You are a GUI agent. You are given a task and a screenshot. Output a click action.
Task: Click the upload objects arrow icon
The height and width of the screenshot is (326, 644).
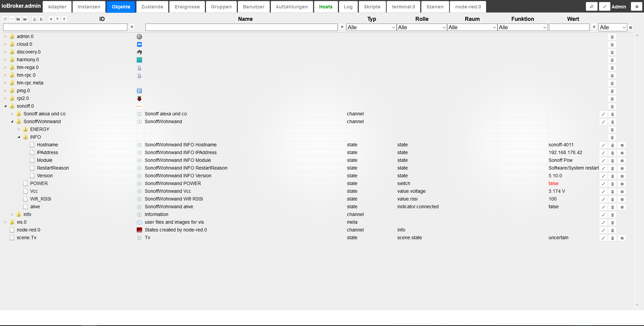(57, 19)
